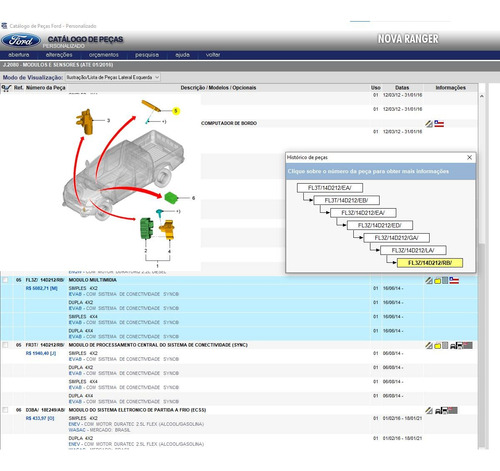Select FL3Z/14D212/ED/ in part history
Screen dimensions: 500x471
(380, 225)
